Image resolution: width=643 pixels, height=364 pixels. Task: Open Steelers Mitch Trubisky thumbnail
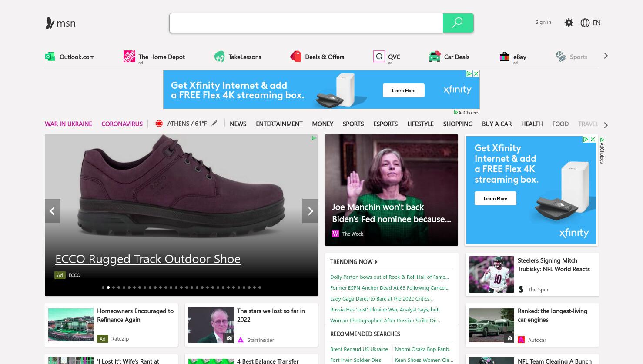(492, 274)
